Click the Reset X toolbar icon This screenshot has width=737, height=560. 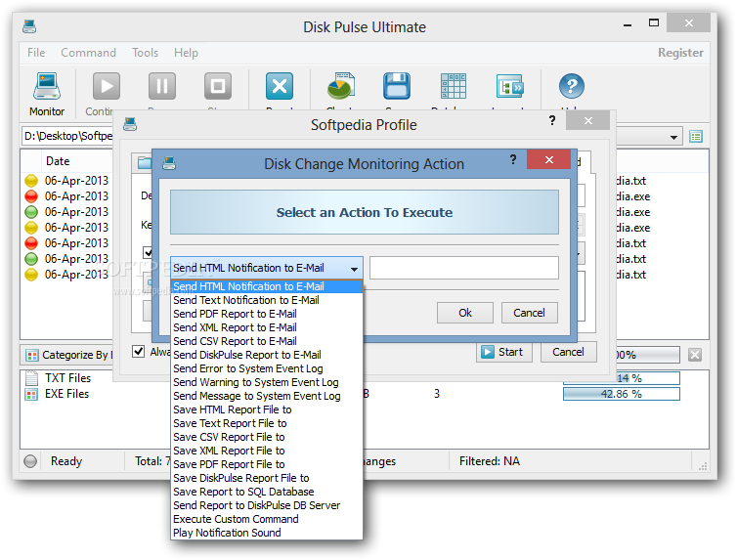[280, 86]
